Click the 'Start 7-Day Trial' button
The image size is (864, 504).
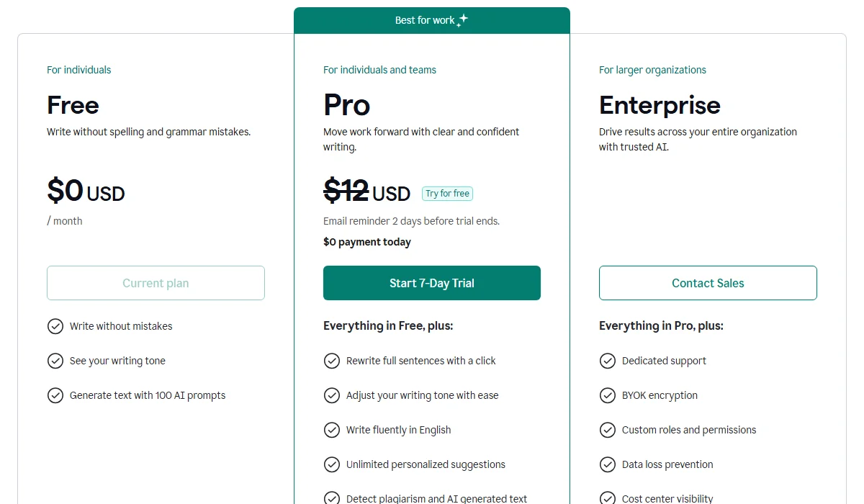431,283
